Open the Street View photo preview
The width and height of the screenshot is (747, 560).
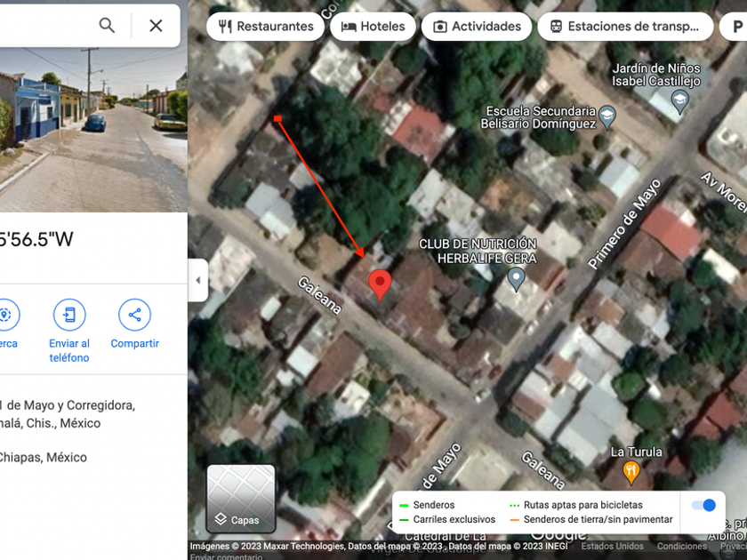93,130
